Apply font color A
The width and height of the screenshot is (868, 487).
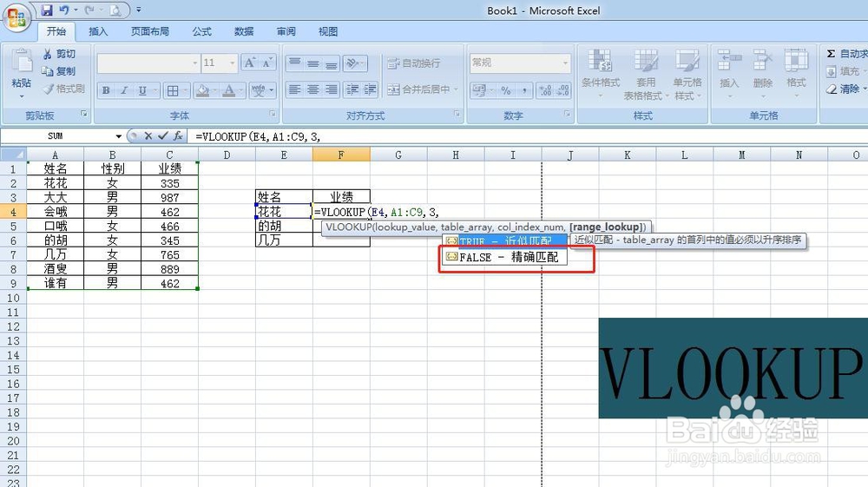[x=228, y=90]
